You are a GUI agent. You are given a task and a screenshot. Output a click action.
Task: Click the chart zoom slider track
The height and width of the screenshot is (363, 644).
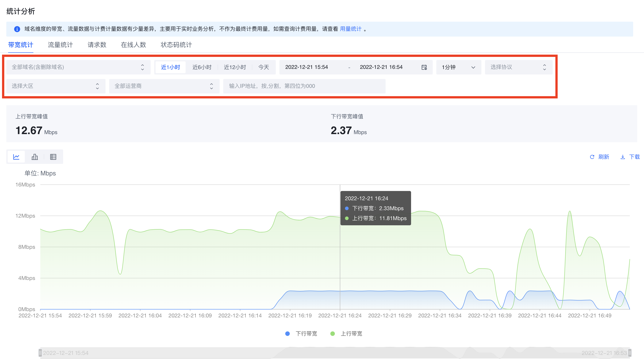click(335, 353)
